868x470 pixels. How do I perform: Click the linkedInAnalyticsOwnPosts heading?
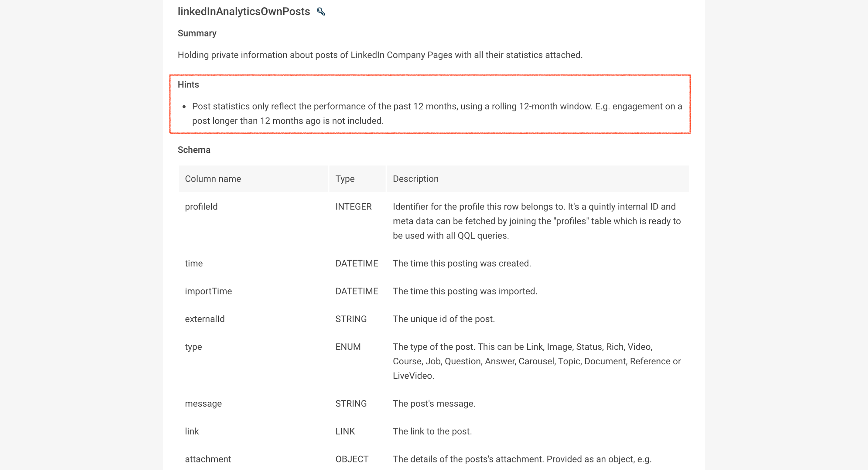click(244, 12)
